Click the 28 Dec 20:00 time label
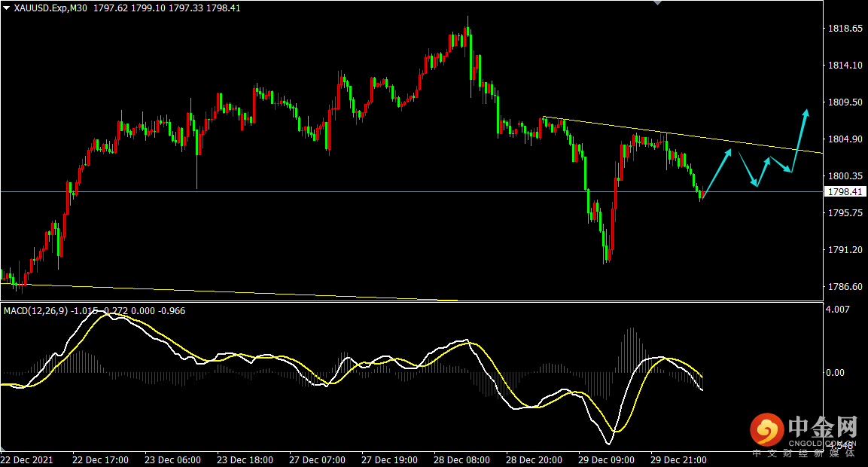This screenshot has height=467, width=868. (535, 459)
